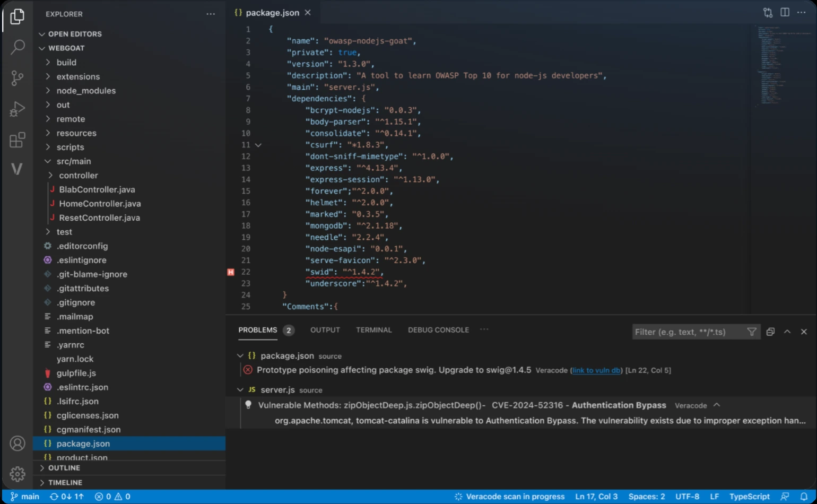
Task: Click the notifications bell in status bar
Action: point(804,497)
